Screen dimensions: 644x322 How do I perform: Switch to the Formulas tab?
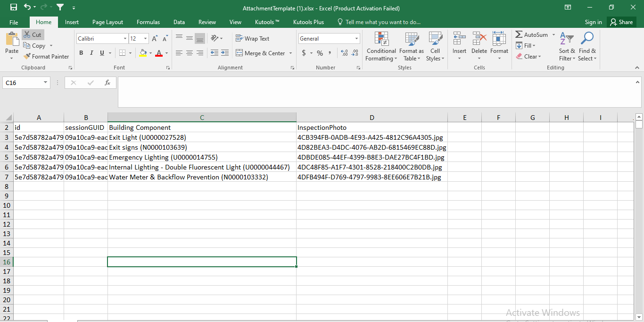[x=148, y=22]
